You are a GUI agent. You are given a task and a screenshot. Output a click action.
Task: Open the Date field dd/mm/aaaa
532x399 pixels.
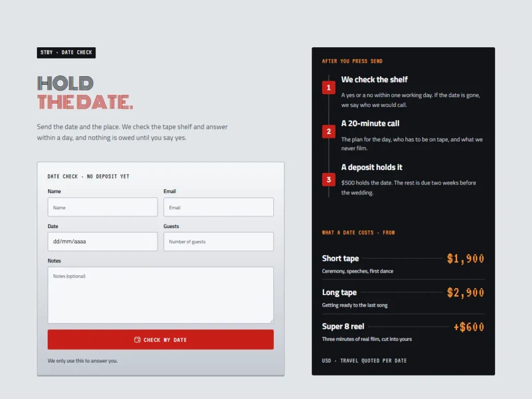coord(102,242)
